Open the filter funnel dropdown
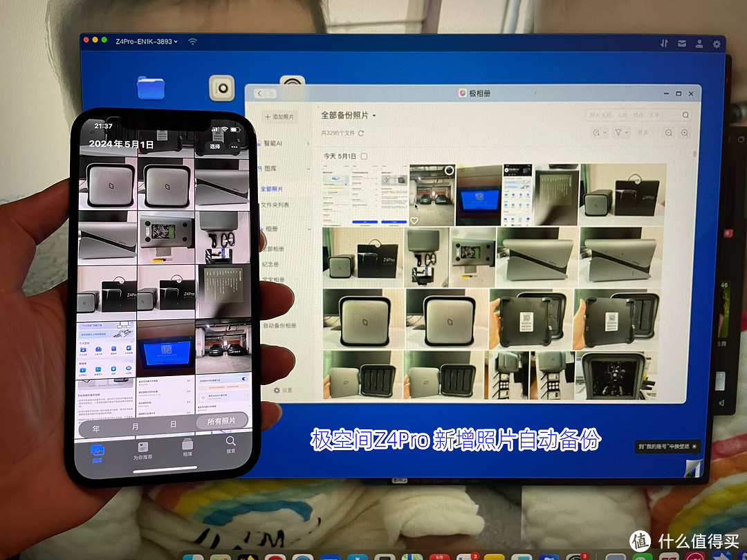The height and width of the screenshot is (560, 747). point(621,133)
